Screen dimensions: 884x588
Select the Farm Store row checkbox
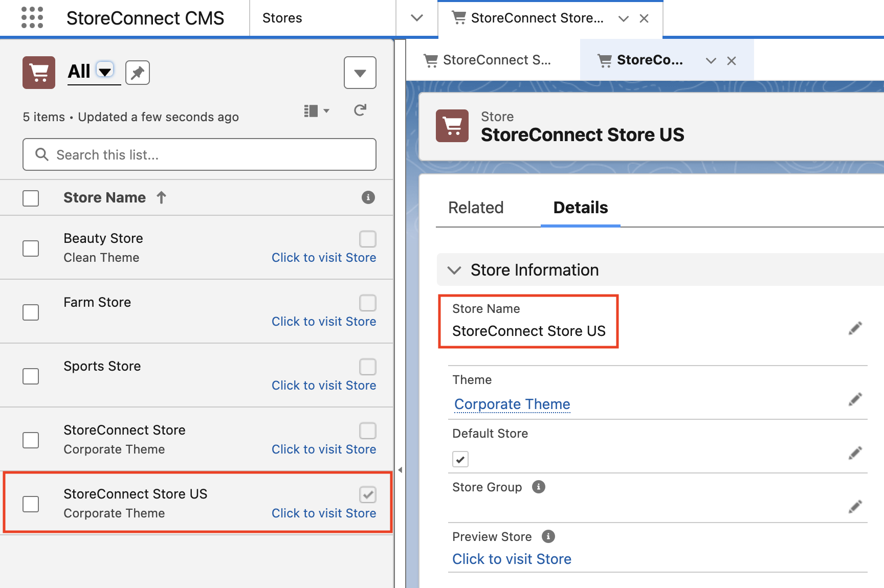(x=31, y=312)
